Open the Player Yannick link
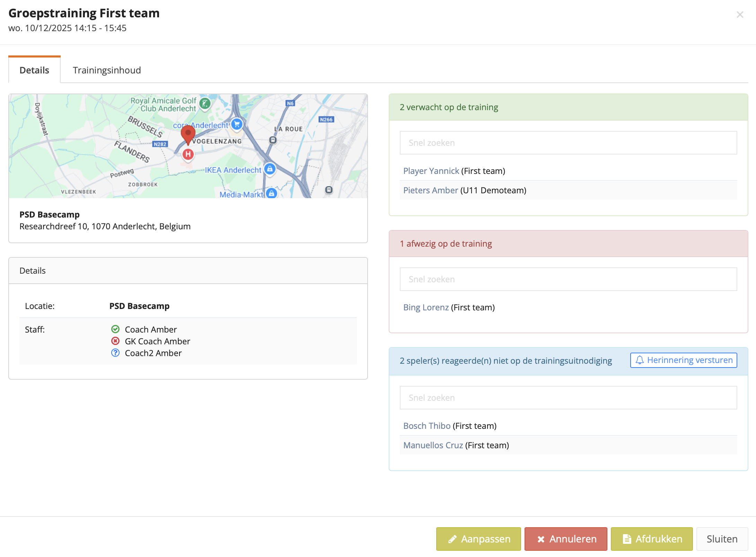Viewport: 756px width, 557px height. (431, 171)
